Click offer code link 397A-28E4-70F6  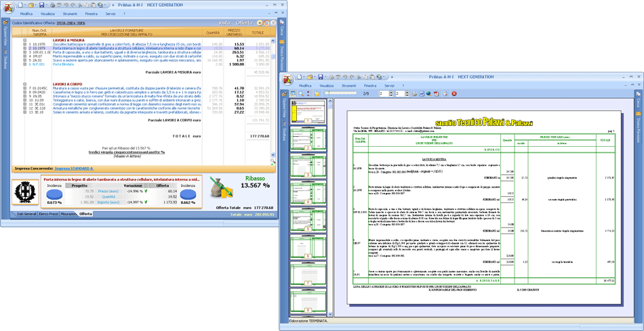point(71,23)
